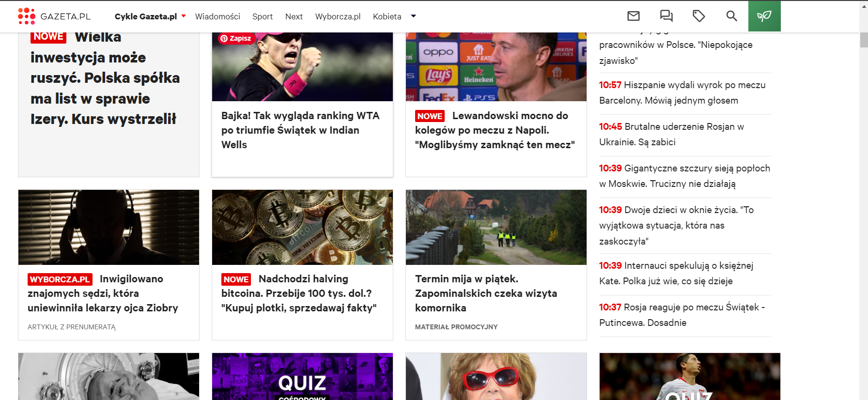
Task: Open the bitcoin coins article thumbnail
Action: (302, 227)
